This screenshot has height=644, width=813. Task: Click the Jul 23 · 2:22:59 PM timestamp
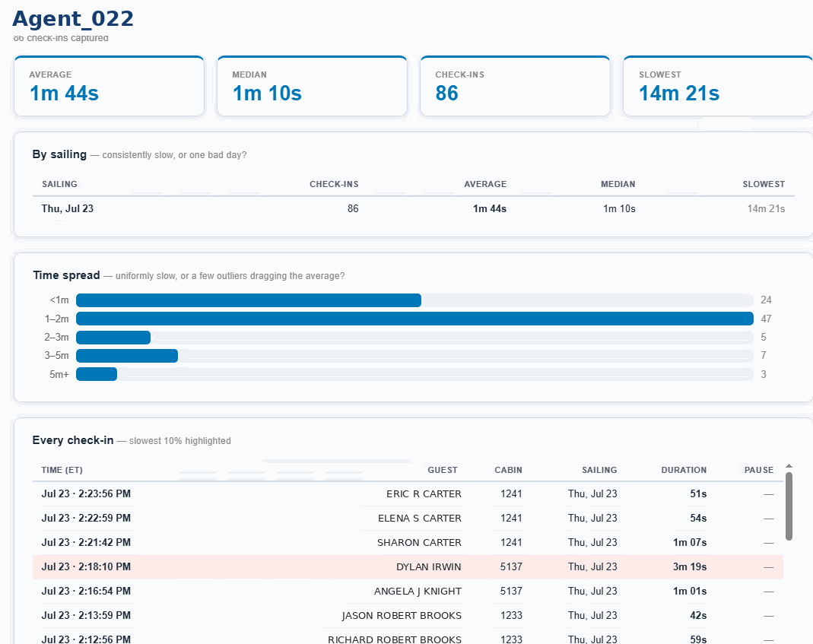86,518
